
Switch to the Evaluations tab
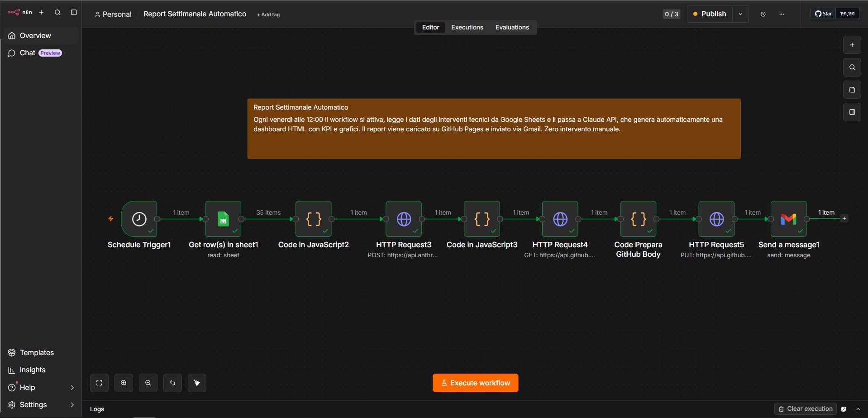pos(512,27)
